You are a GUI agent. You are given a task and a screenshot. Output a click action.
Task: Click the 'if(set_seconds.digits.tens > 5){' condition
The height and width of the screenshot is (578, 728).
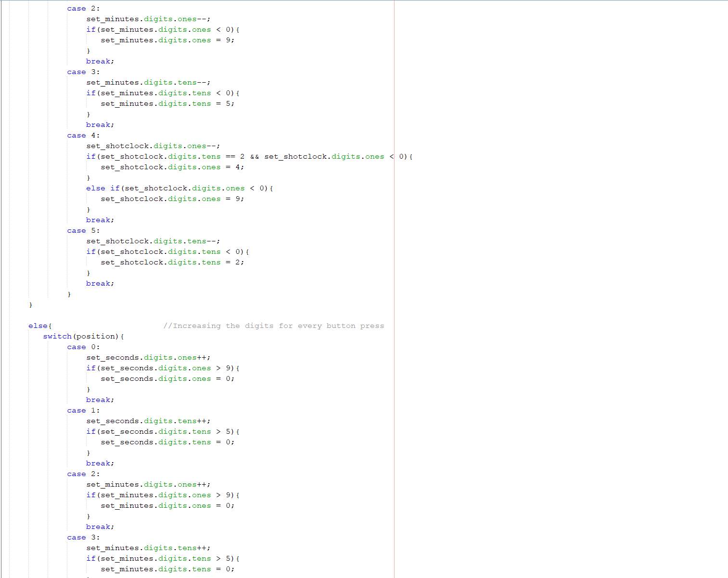click(x=163, y=432)
